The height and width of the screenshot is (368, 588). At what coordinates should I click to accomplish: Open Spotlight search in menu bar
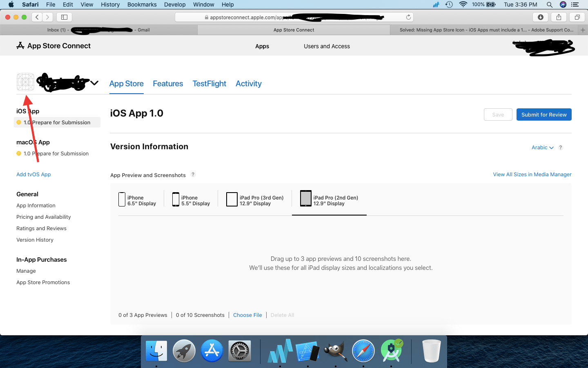(x=550, y=4)
